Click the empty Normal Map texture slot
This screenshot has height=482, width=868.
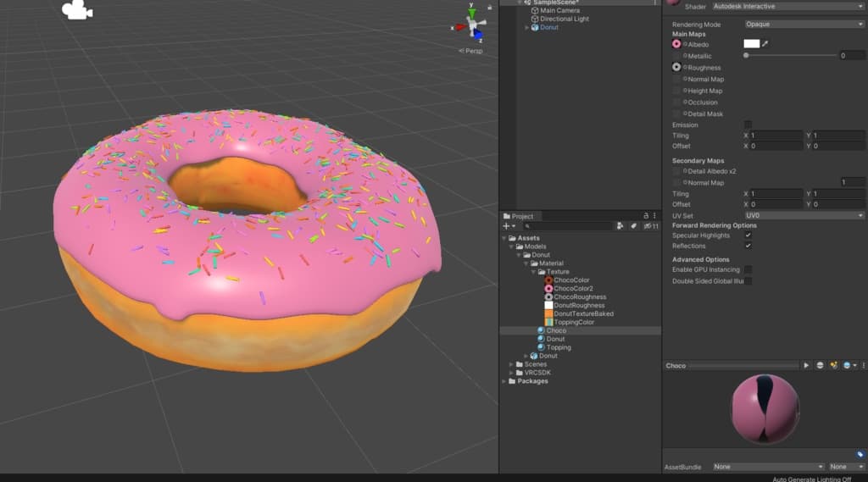(676, 79)
